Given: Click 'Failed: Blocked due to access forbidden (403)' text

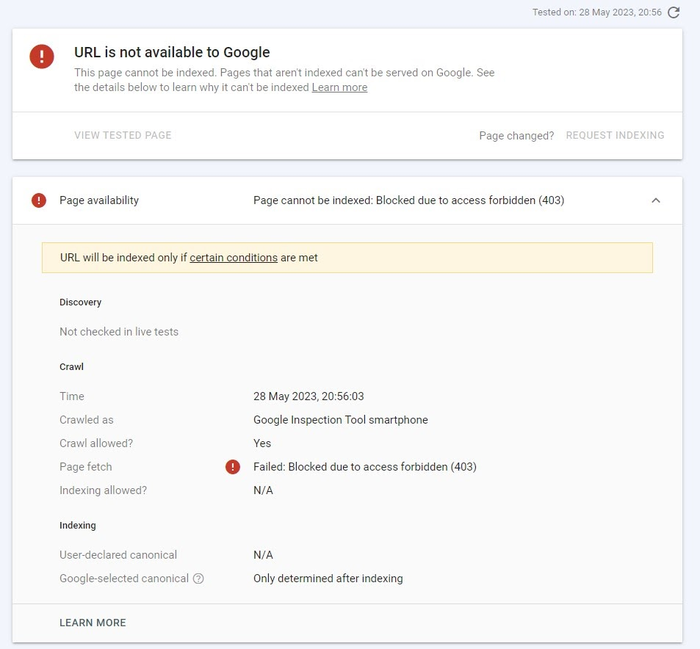Looking at the screenshot, I should tap(365, 467).
